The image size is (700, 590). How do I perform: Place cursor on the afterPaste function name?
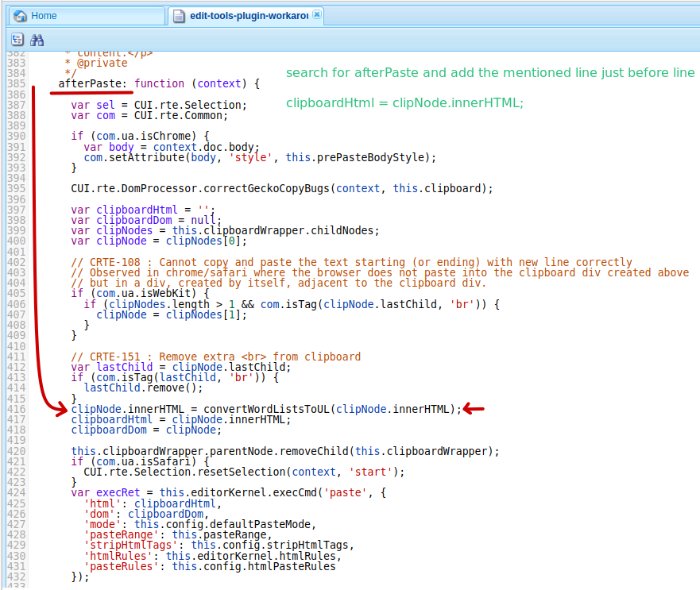tap(90, 83)
